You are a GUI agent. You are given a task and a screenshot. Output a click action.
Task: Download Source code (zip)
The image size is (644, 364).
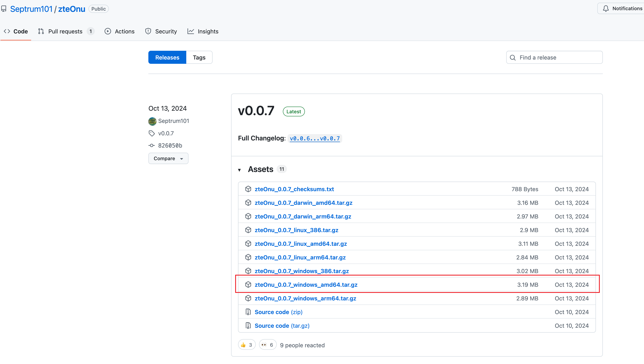coord(279,312)
